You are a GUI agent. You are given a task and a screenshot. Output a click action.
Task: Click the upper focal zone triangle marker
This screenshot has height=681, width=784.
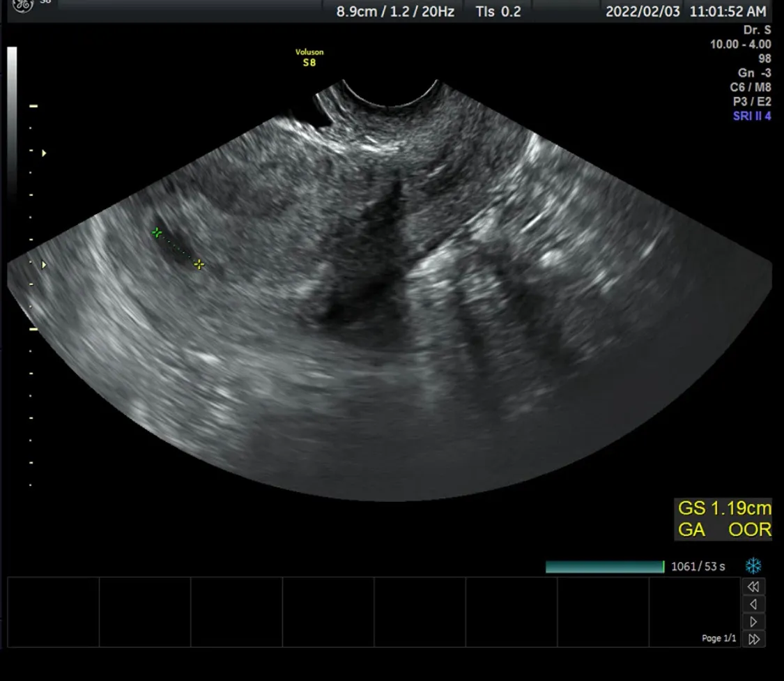[44, 153]
